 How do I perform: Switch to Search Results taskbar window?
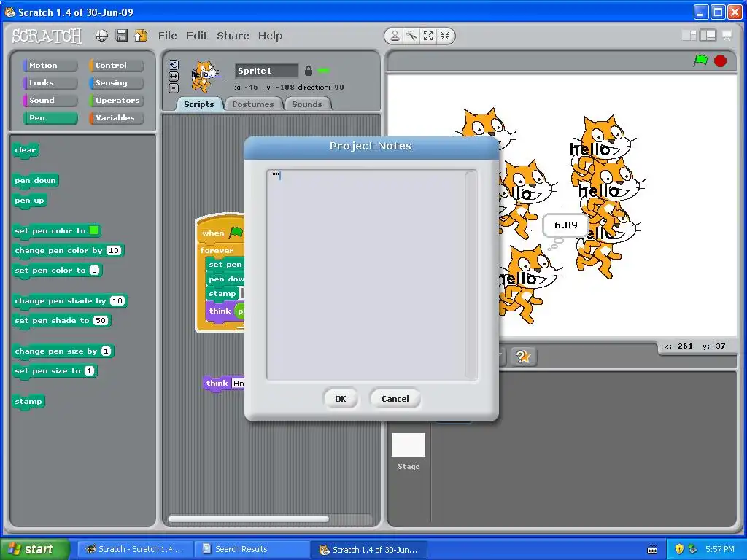click(x=252, y=549)
